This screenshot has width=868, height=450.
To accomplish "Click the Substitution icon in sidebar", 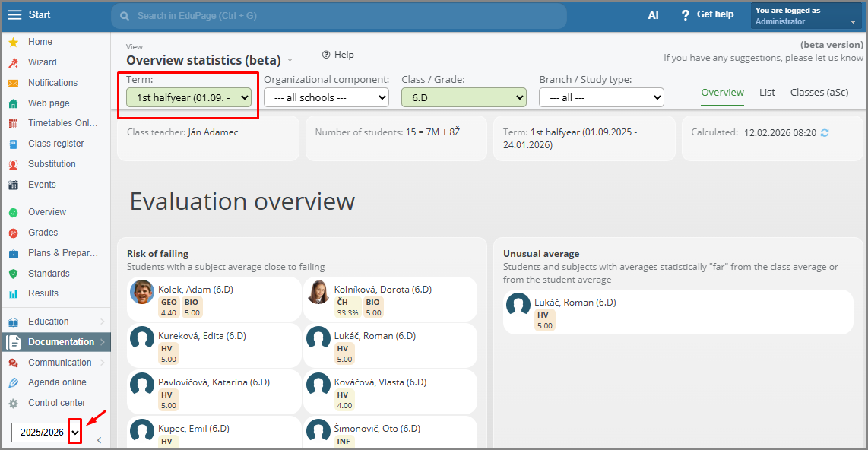I will [13, 164].
